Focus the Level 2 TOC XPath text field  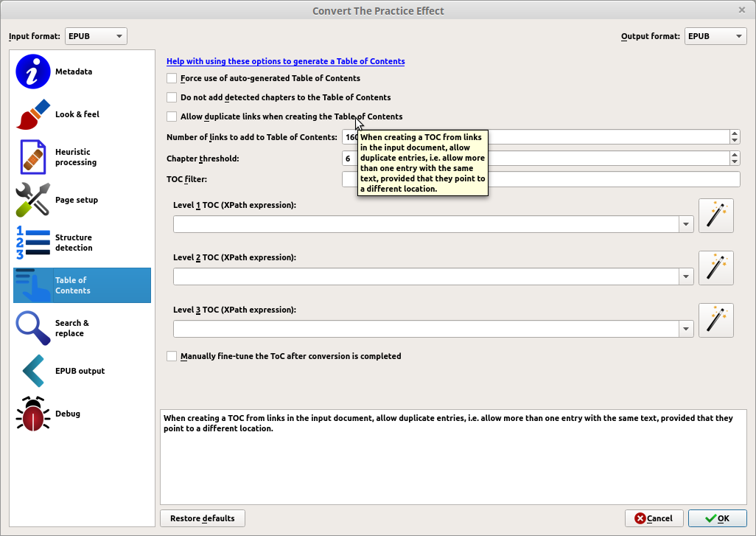(426, 276)
